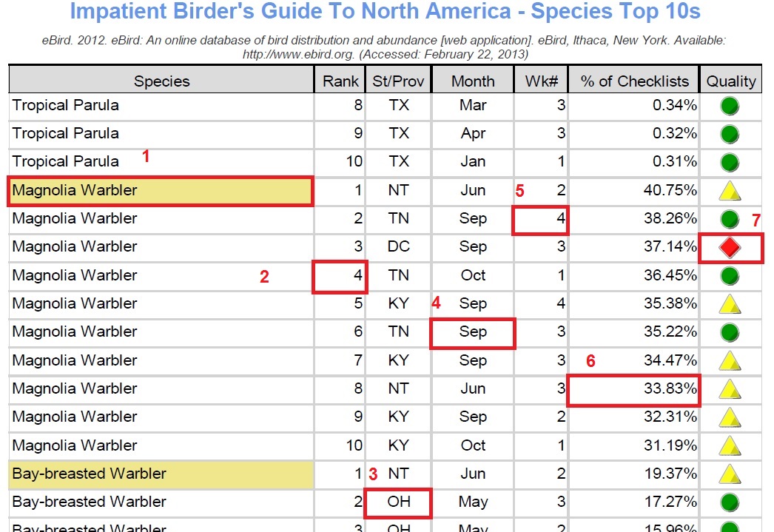Click green circle in 38.26% Magnolia Warbler row
The image size is (774, 532).
point(730,218)
